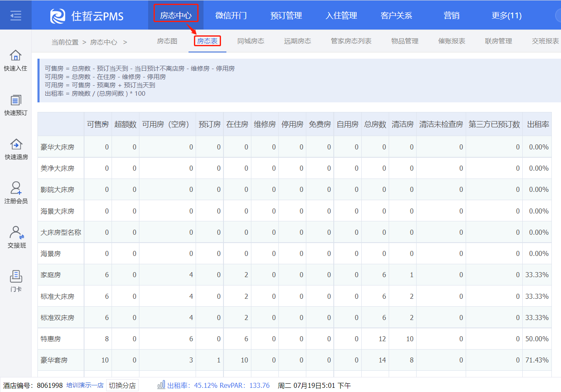Viewport: 561px width, 392px height.
Task: Open 快速入住 house icon
Action: click(16, 55)
